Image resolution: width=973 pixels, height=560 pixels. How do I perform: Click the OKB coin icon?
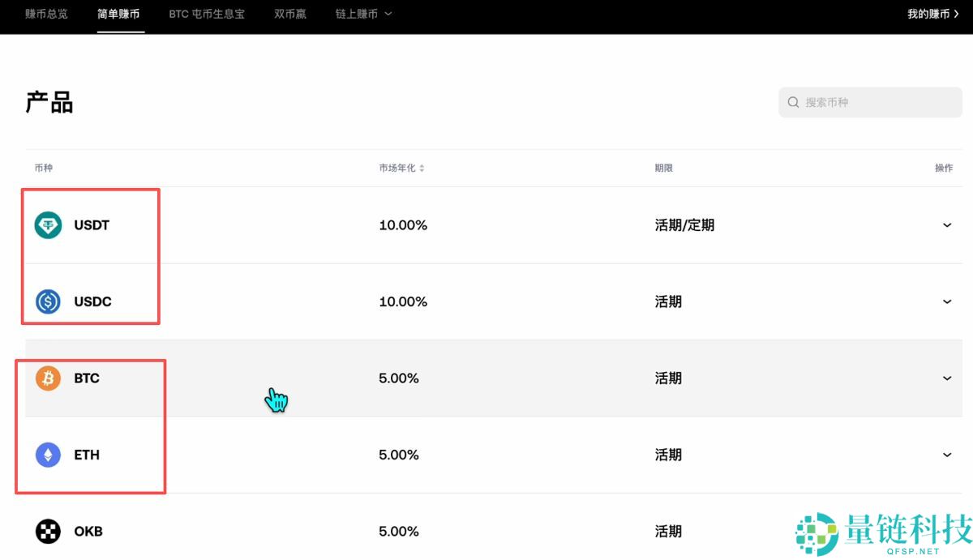pos(47,531)
